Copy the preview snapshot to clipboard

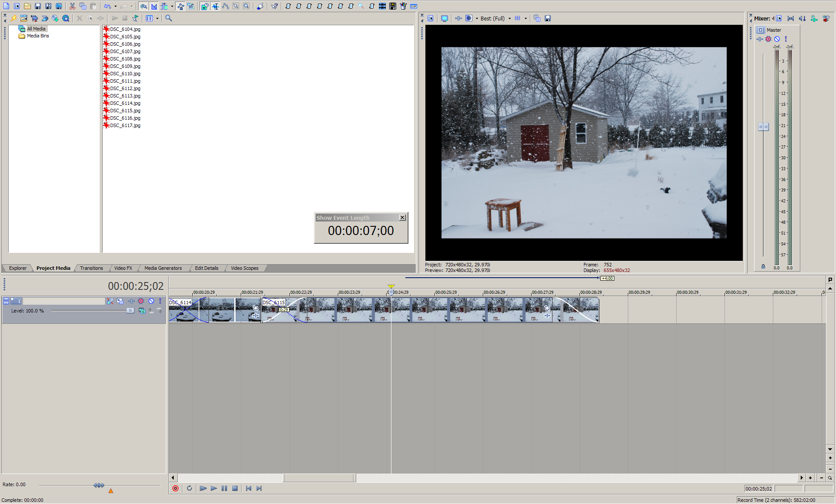537,18
